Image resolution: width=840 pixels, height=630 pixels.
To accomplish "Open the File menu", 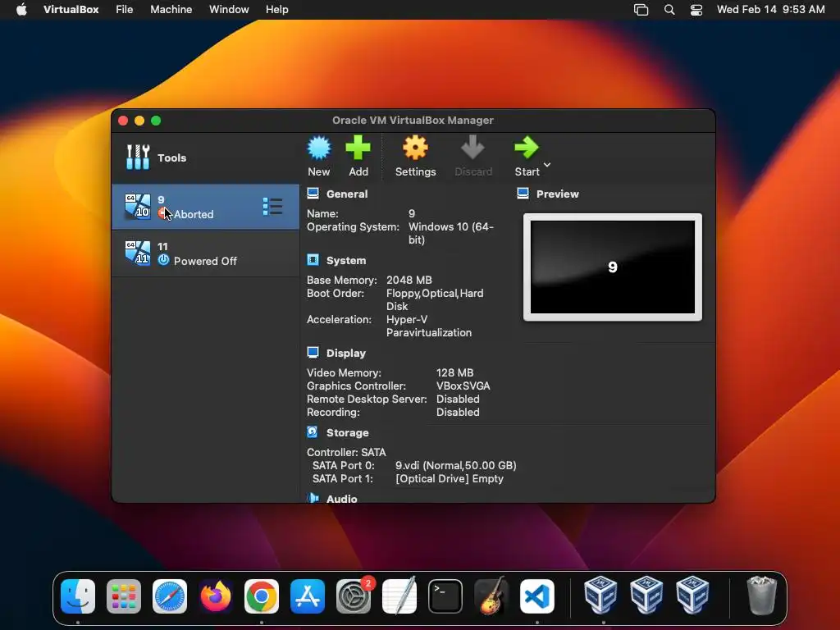I will (x=125, y=10).
